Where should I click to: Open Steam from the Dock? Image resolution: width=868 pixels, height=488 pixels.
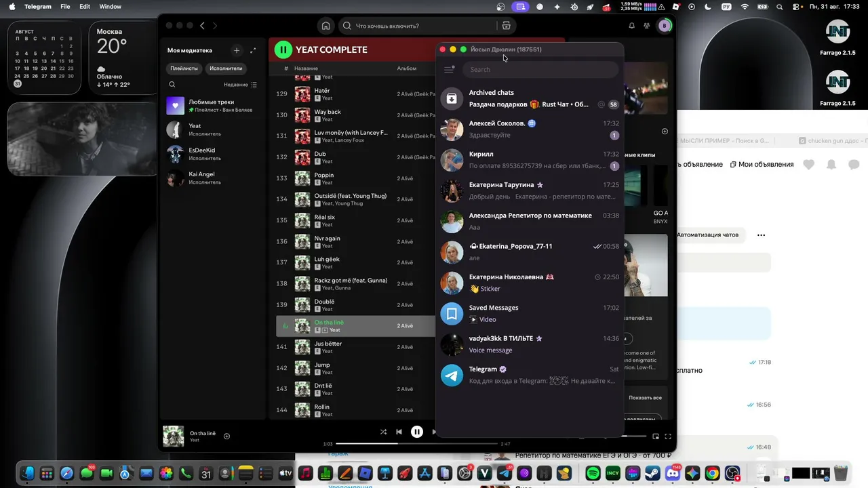[652, 474]
